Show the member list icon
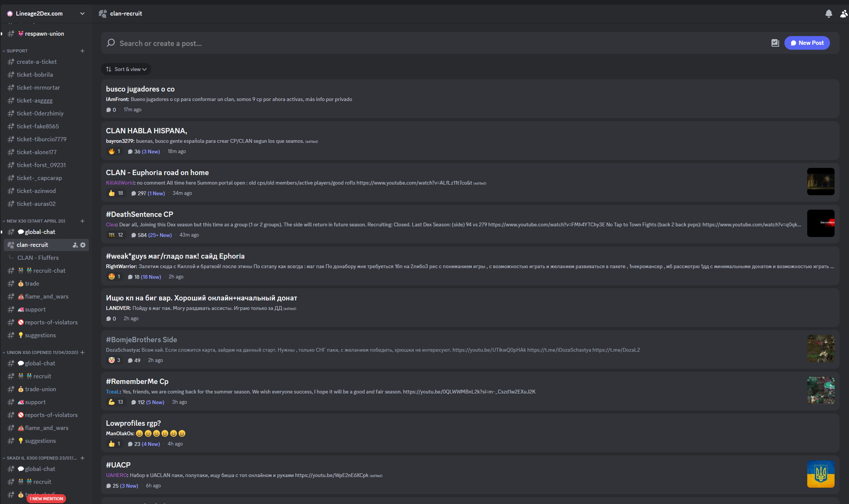 click(844, 14)
